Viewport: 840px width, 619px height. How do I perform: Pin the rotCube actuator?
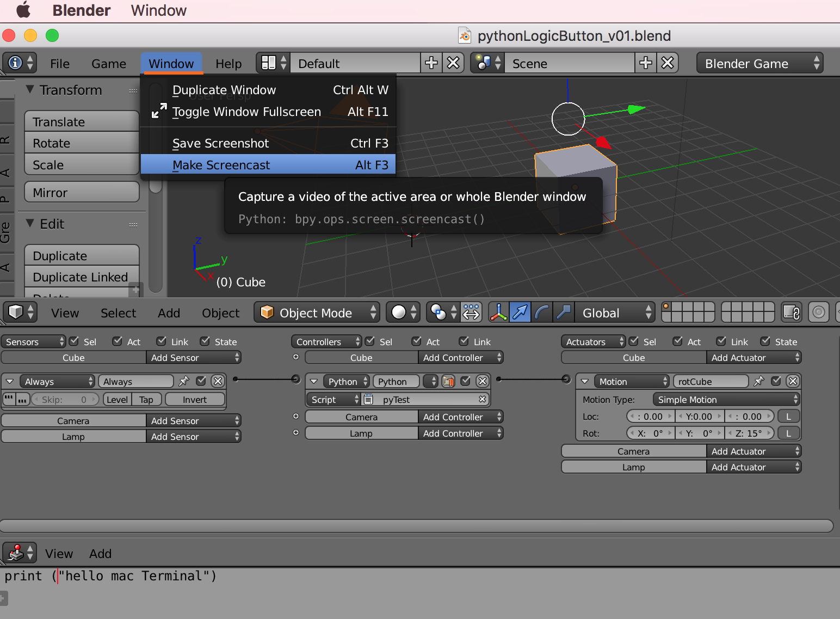point(759,381)
